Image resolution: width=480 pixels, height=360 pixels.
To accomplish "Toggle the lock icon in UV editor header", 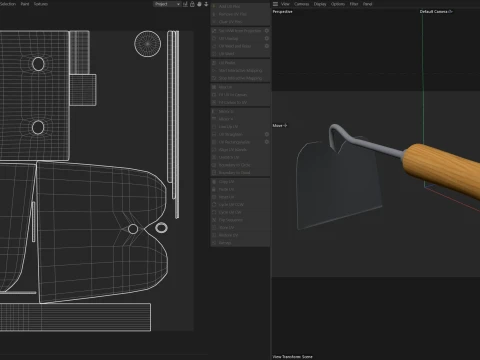I will [192, 4].
